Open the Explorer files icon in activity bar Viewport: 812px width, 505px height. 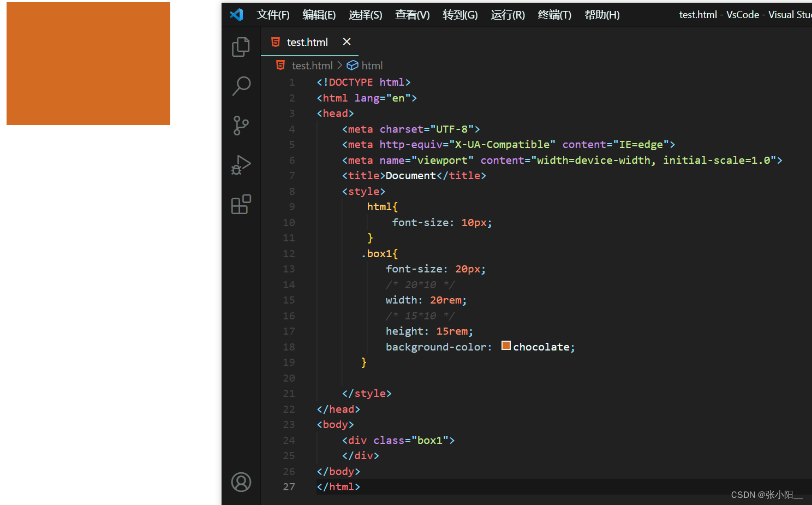coord(241,46)
